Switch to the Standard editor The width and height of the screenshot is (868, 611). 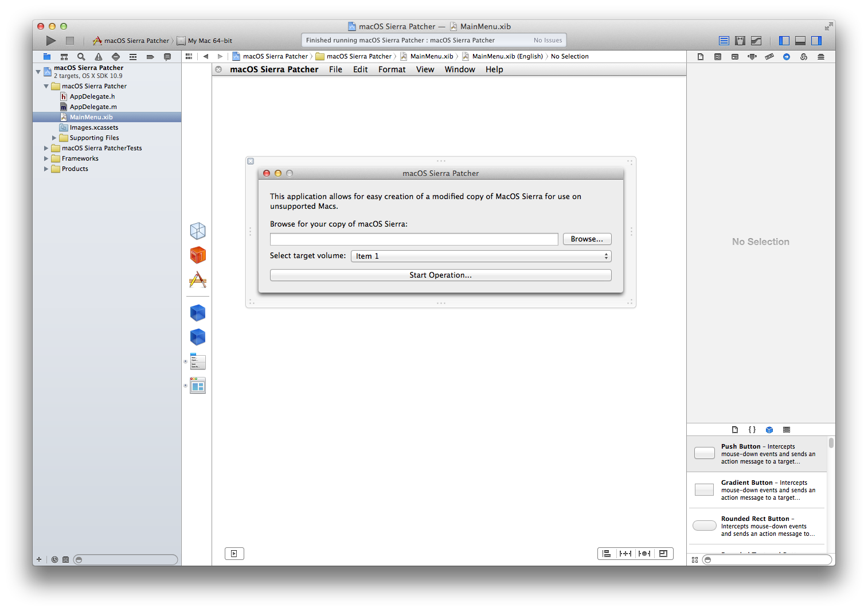coord(724,41)
